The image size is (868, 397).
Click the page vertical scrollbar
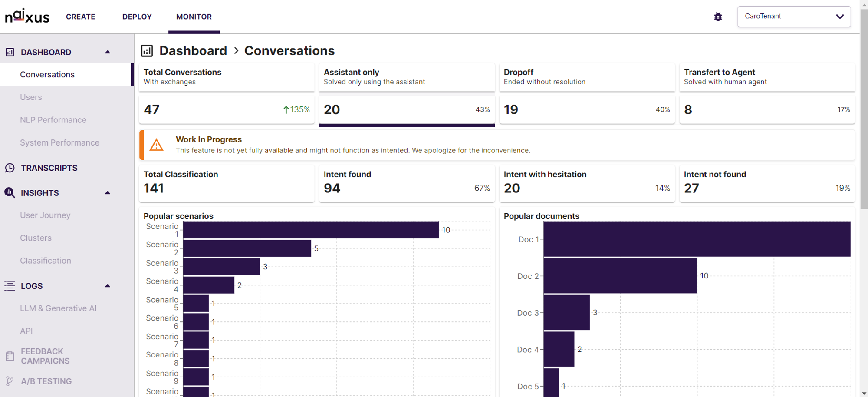(x=864, y=198)
